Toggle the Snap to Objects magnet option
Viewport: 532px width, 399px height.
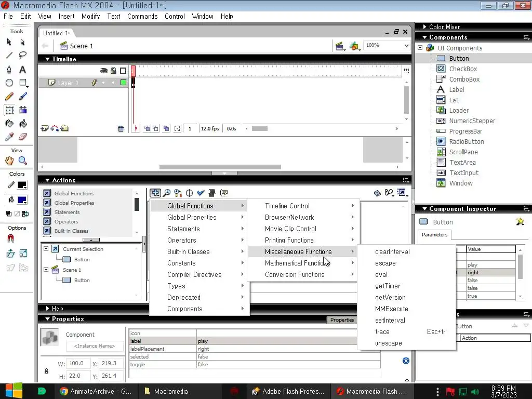(10, 239)
